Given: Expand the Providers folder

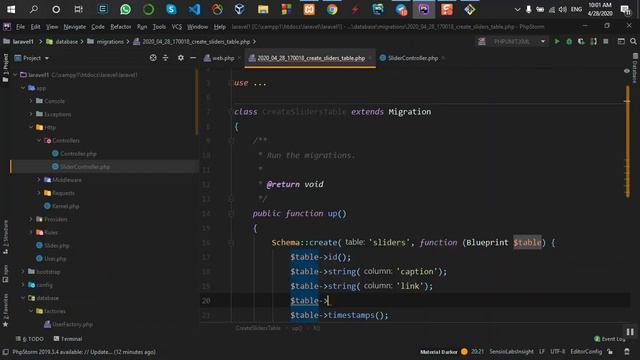Looking at the screenshot, I should [31, 219].
